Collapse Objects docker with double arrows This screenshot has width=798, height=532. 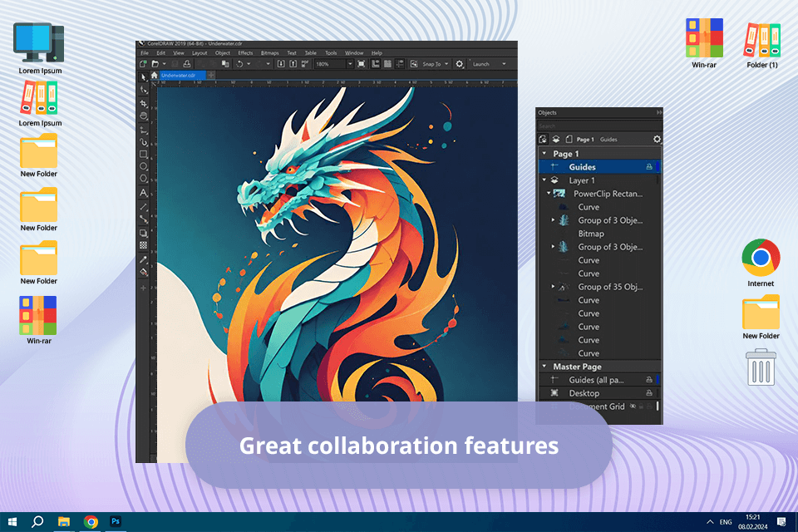(x=659, y=112)
